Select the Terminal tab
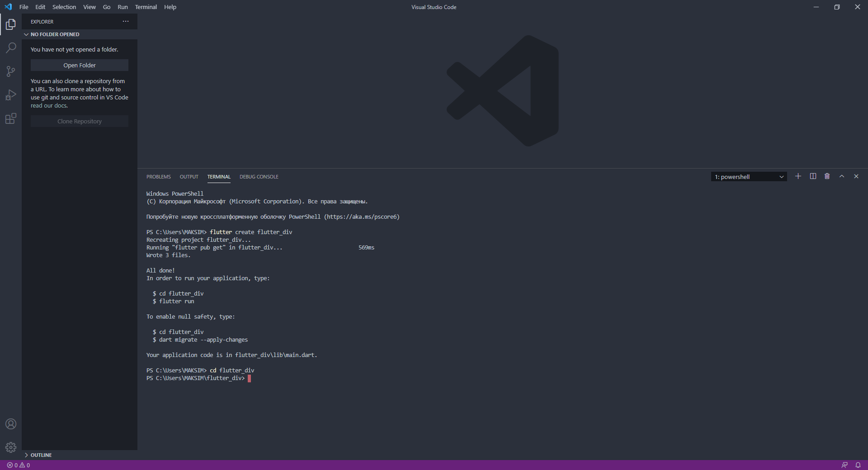 (x=219, y=177)
